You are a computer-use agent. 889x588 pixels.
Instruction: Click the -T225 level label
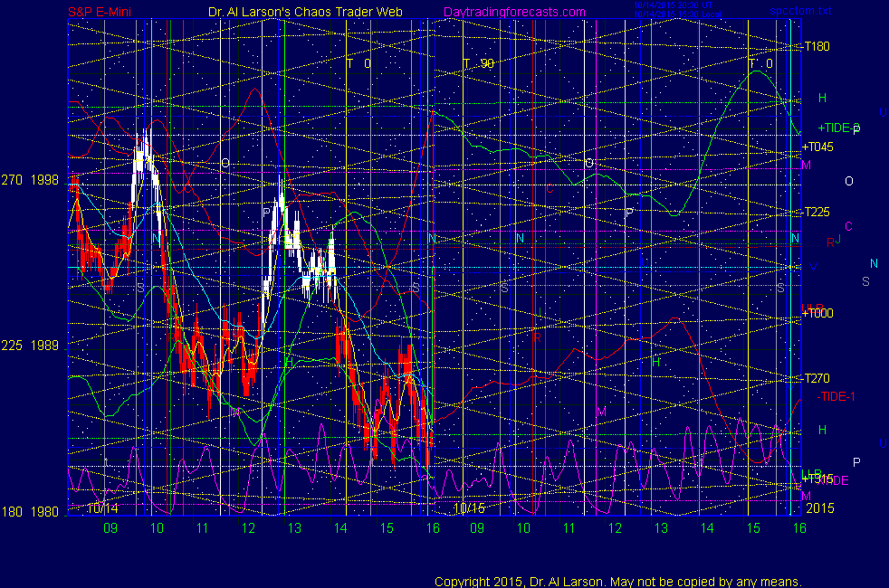pyautogui.click(x=817, y=213)
